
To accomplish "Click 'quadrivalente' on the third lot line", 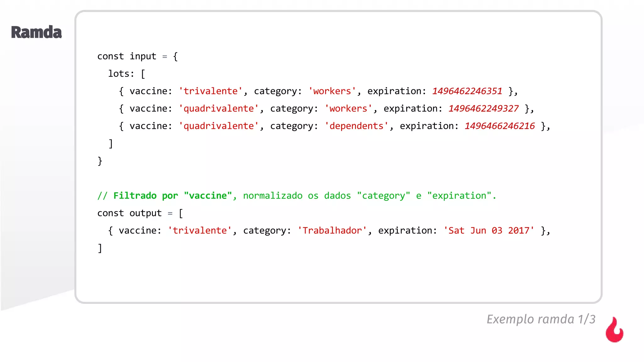I will point(219,126).
